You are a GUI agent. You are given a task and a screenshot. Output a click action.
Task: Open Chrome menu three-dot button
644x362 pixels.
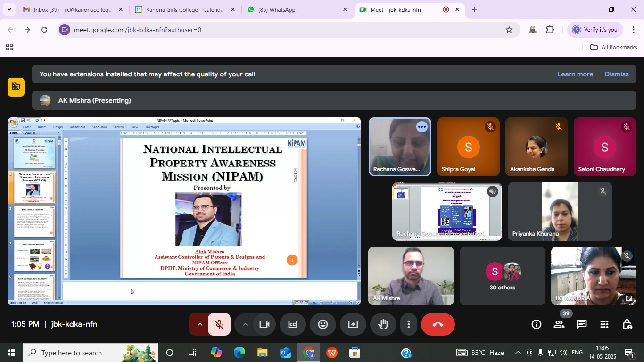[634, 30]
